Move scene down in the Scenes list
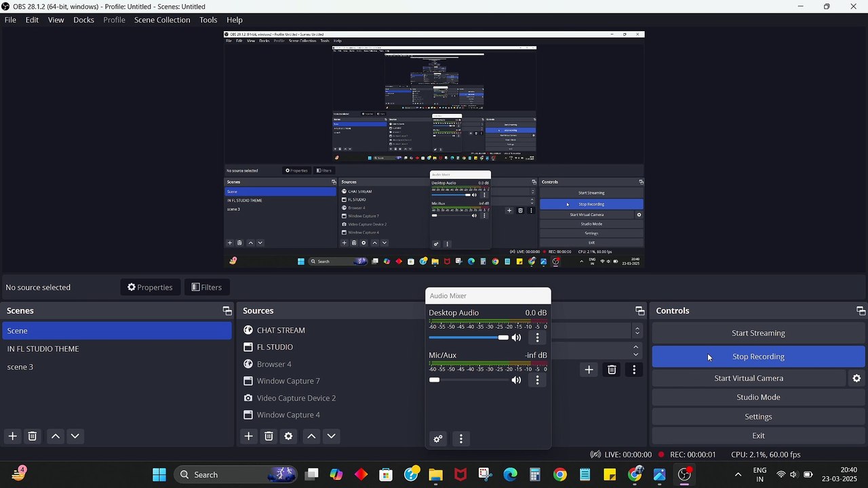868x488 pixels. (x=75, y=436)
